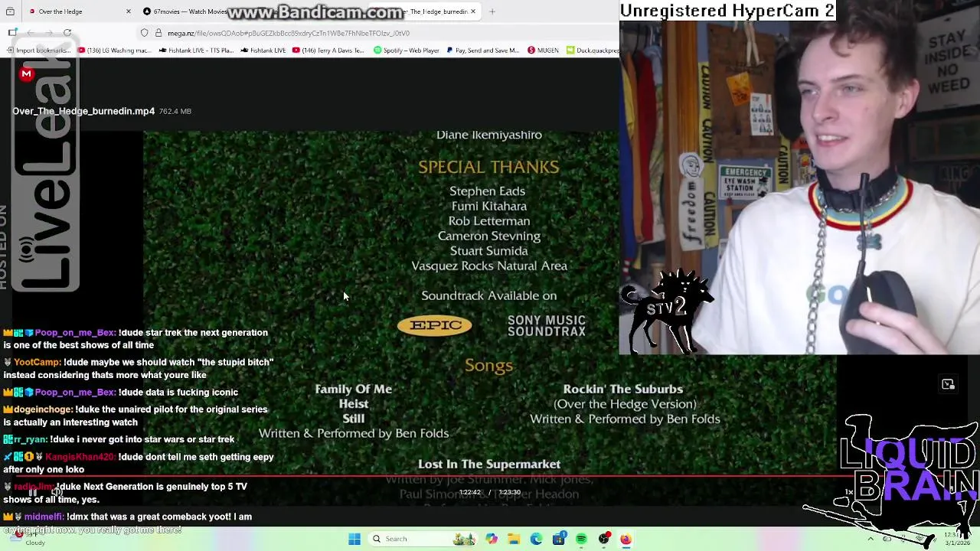
Task: Close the active Hedge_burnedin tab
Action: (472, 11)
